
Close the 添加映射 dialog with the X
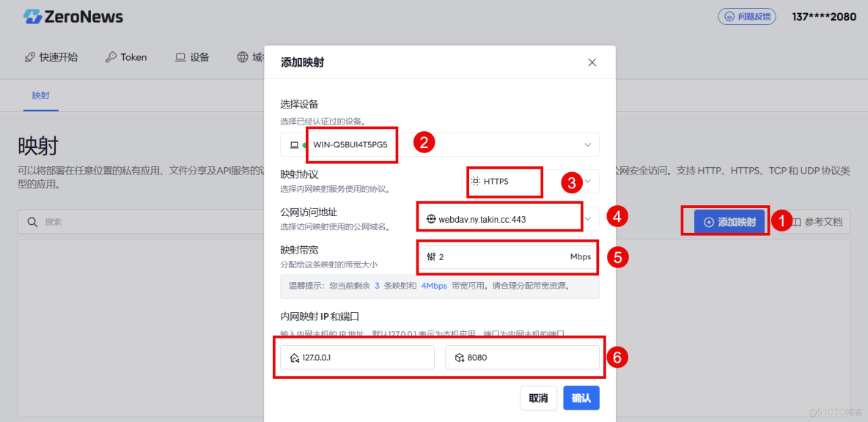(592, 62)
